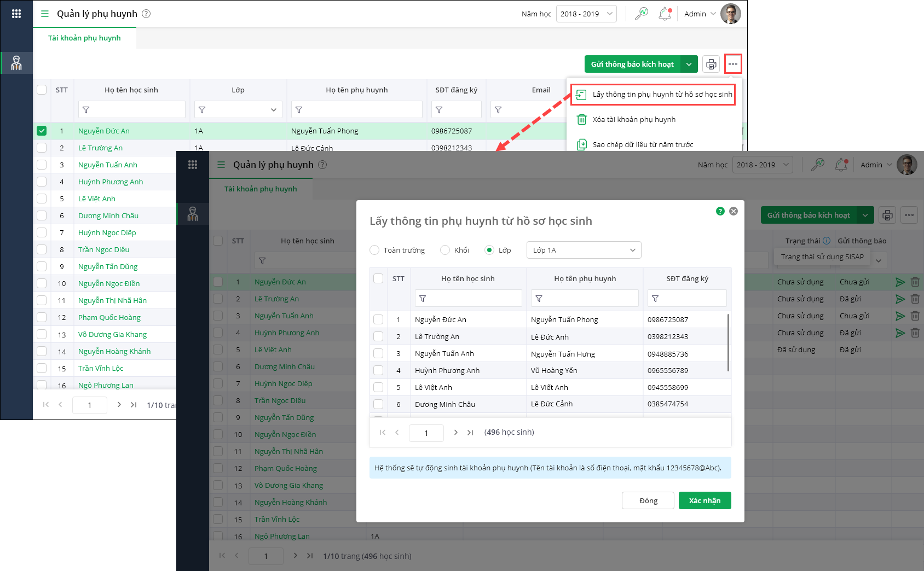Open the notifications bell in the front window

coord(841,165)
